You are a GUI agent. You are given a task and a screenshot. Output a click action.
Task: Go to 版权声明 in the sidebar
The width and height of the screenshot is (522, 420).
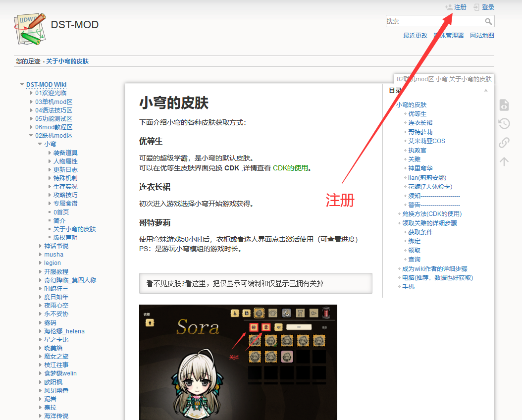click(x=65, y=238)
